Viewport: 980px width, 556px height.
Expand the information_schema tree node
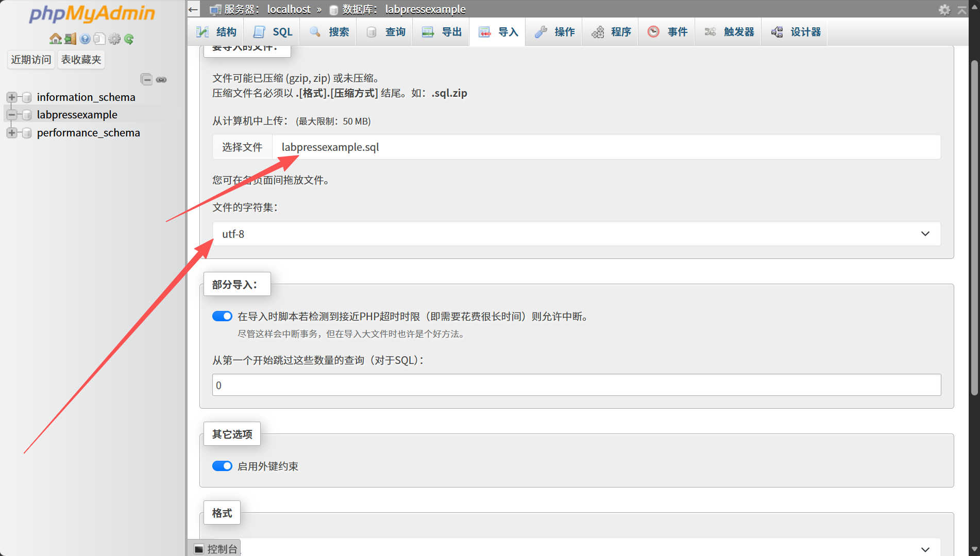pos(11,97)
